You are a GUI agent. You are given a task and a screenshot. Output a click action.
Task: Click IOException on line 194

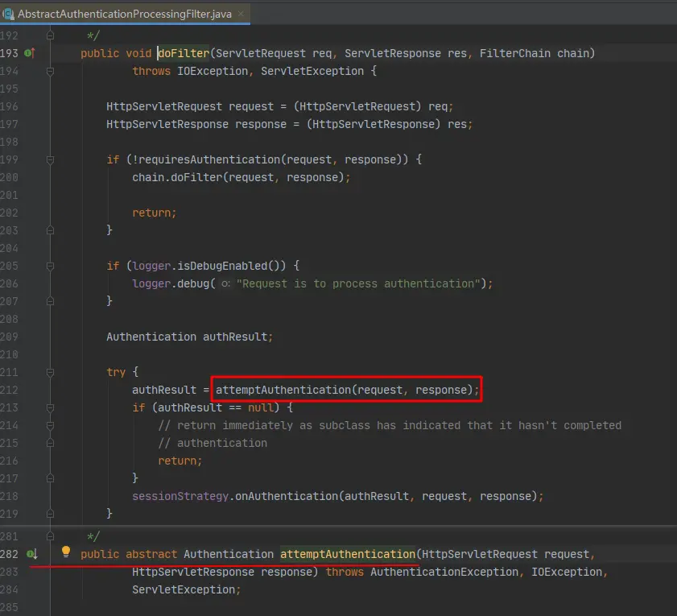point(213,71)
